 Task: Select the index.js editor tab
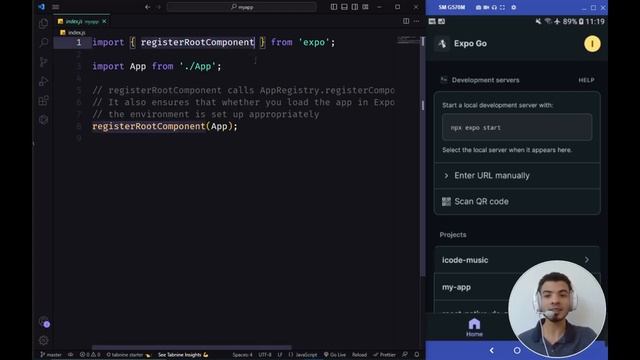click(82, 21)
